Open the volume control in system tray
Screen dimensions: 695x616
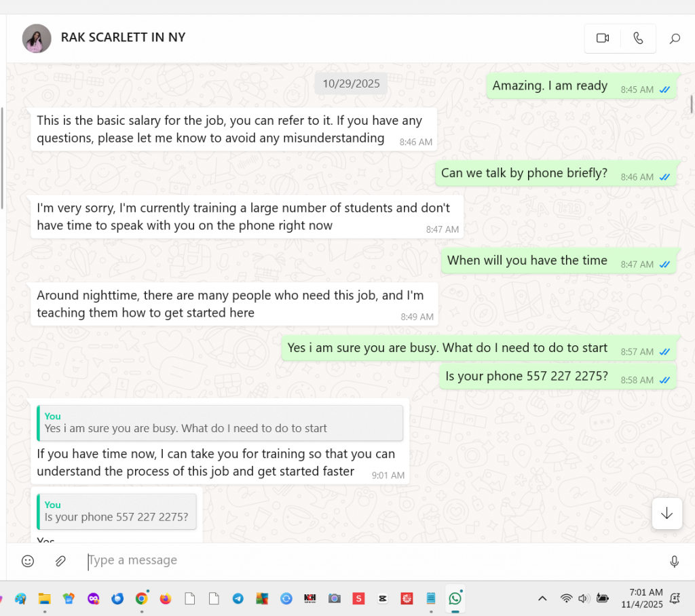(x=584, y=598)
